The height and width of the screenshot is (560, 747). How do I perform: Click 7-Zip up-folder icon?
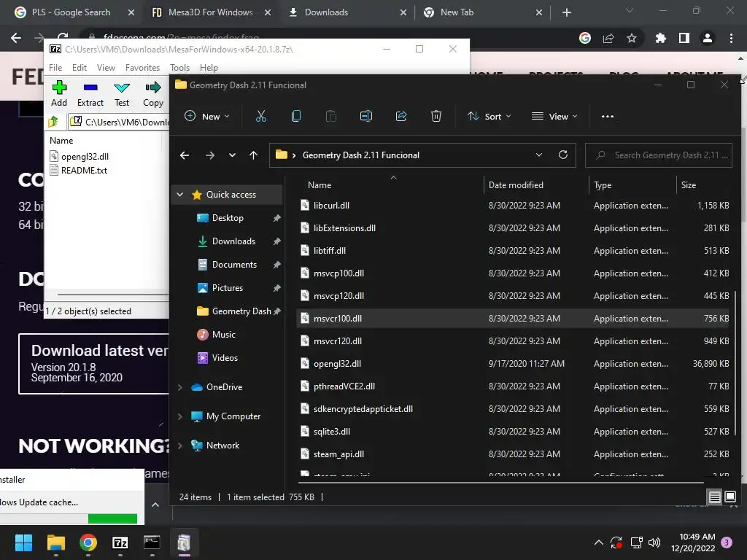click(x=53, y=122)
